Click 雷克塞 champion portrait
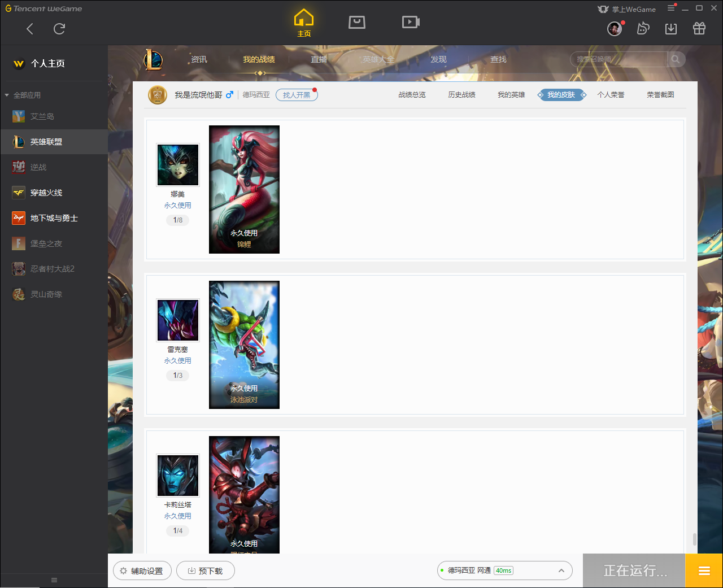 tap(178, 320)
